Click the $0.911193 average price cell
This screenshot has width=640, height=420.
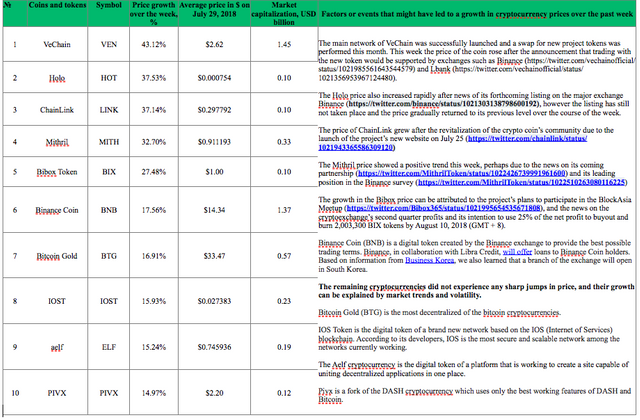[x=214, y=142]
